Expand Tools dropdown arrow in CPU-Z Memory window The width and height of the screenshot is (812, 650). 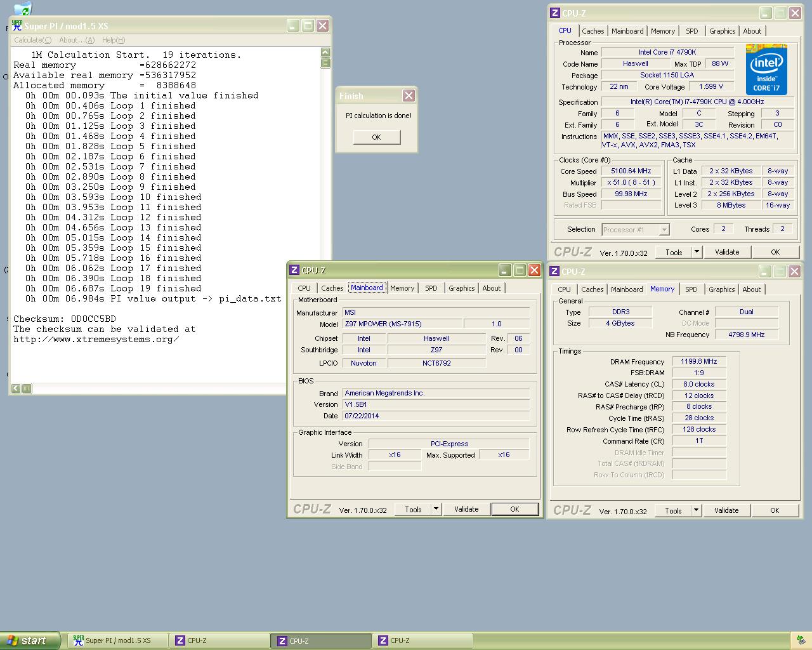[x=696, y=510]
